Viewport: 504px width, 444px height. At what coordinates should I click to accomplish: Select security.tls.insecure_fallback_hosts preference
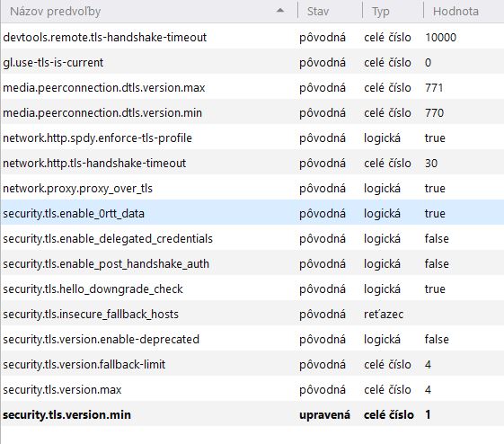coord(252,314)
